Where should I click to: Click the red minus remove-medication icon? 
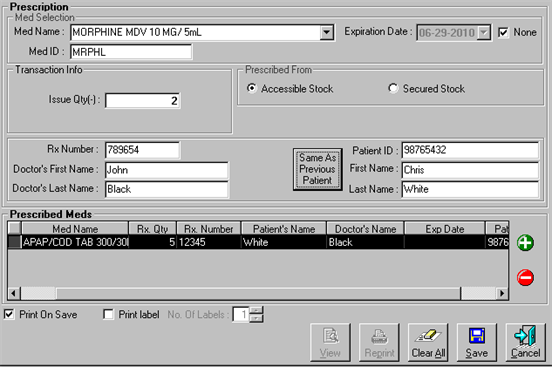point(525,278)
